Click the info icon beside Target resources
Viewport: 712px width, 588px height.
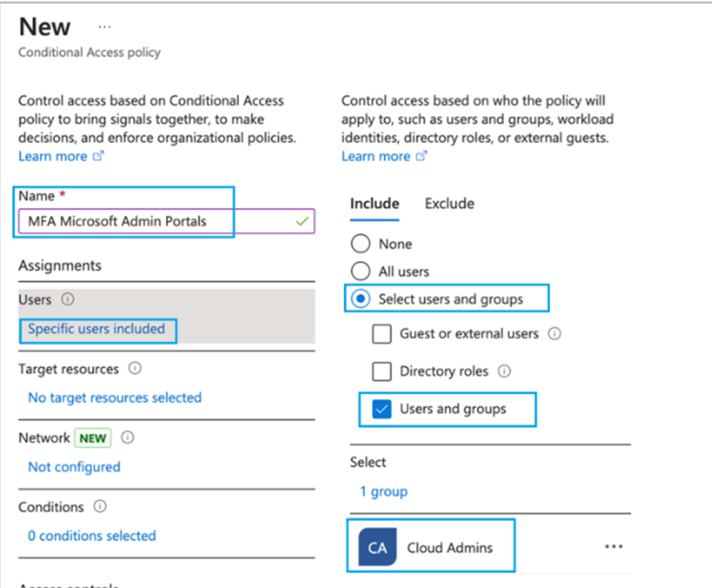[135, 369]
